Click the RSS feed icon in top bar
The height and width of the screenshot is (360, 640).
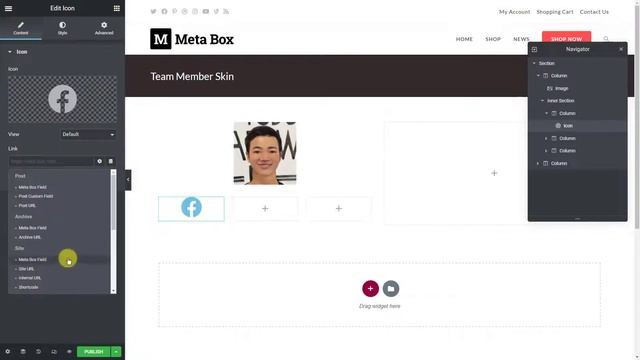226,11
